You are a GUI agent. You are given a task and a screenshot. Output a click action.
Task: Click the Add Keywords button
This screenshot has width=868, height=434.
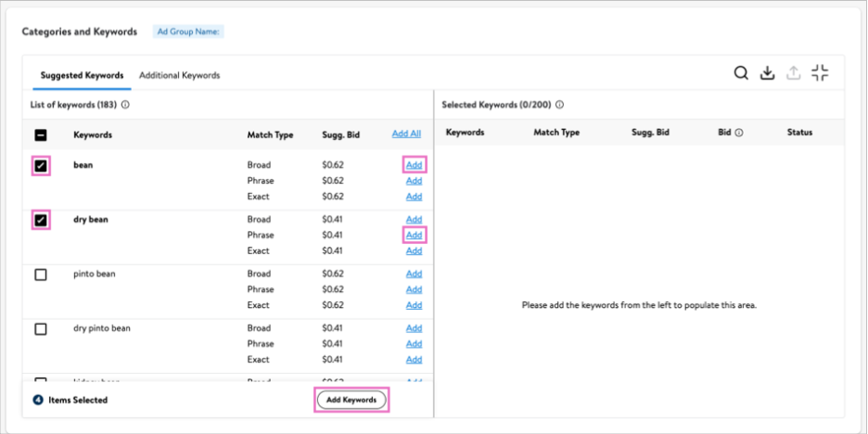(x=351, y=400)
